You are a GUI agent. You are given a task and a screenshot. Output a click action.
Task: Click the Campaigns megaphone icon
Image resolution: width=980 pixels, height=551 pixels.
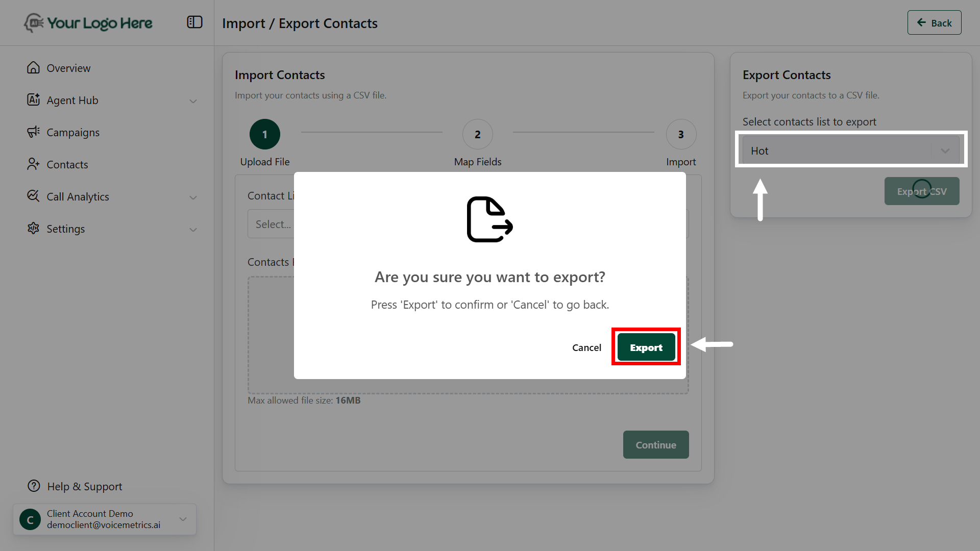[x=33, y=132]
